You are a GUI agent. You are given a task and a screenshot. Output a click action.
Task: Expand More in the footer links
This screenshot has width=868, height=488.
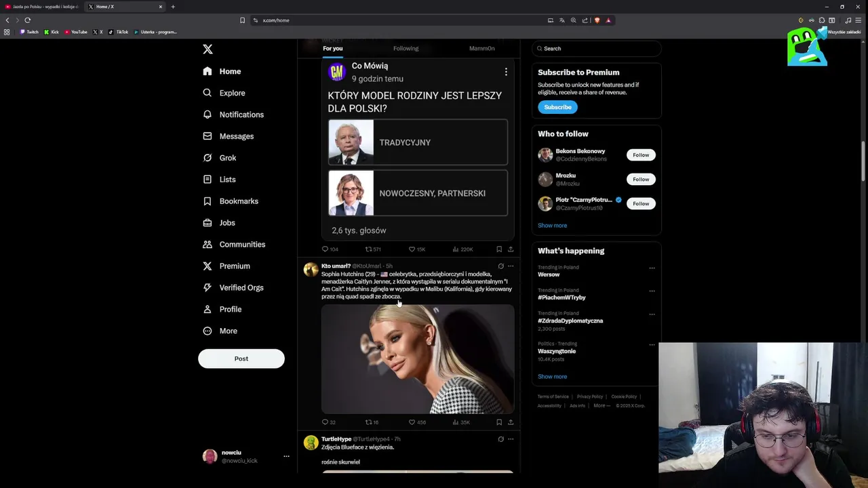pyautogui.click(x=602, y=405)
